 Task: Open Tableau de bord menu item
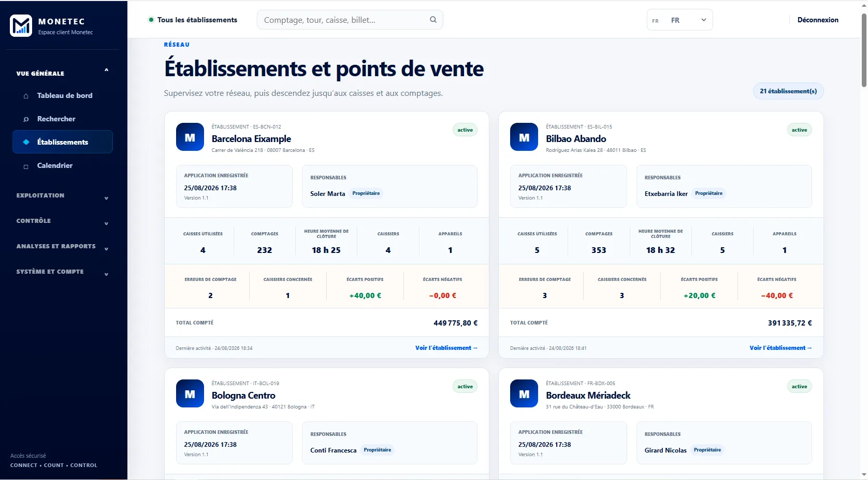point(63,95)
